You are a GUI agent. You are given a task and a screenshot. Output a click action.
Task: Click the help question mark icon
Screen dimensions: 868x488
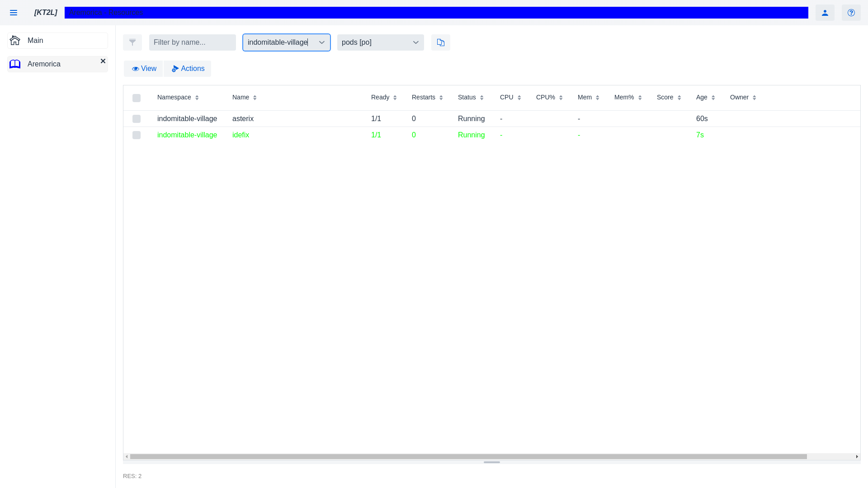point(851,13)
